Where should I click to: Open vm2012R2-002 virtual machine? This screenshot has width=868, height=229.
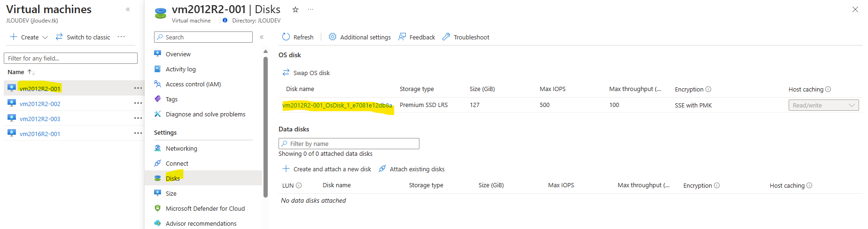click(40, 104)
